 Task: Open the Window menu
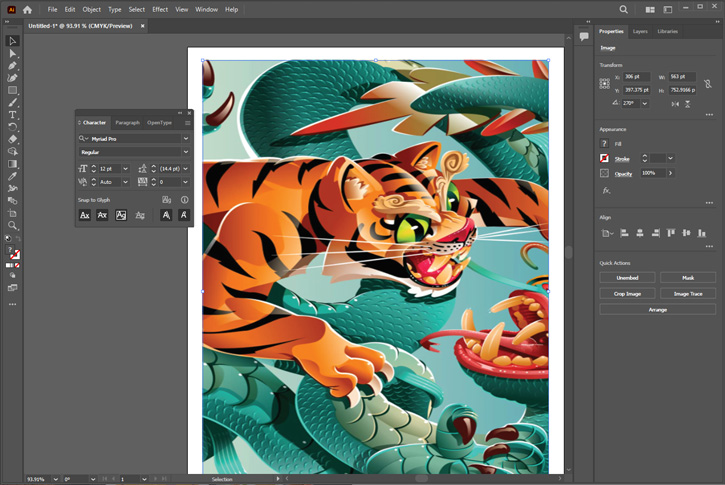(x=206, y=9)
